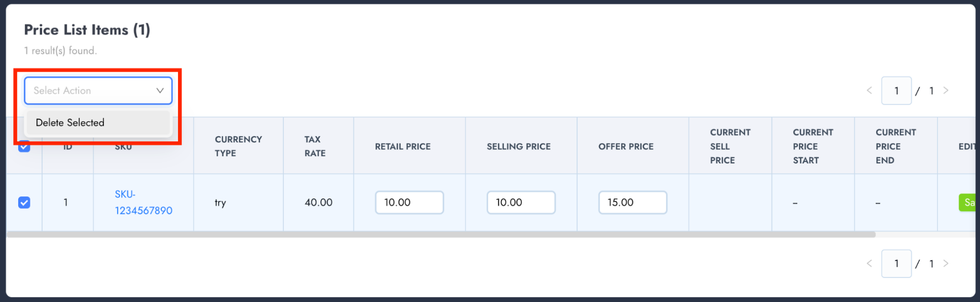Choose Delete Selected from the menu
Image resolution: width=980 pixels, height=302 pixels.
pos(70,123)
